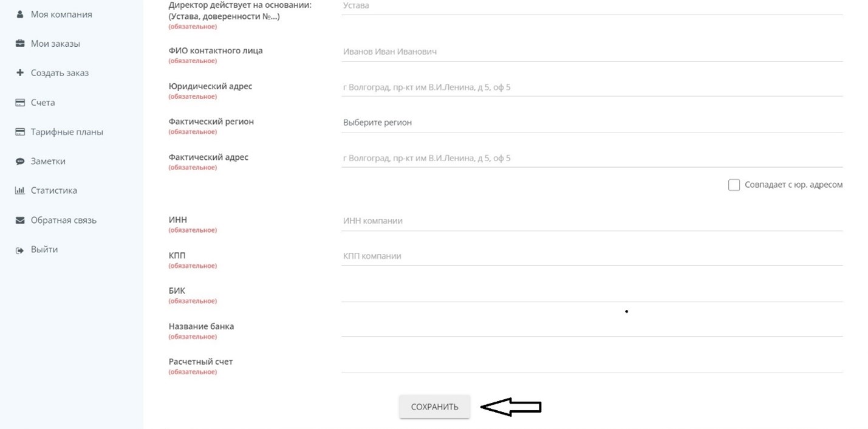Click the briefcase icon beside Мои заказы
This screenshot has height=429, width=868.
[x=19, y=44]
